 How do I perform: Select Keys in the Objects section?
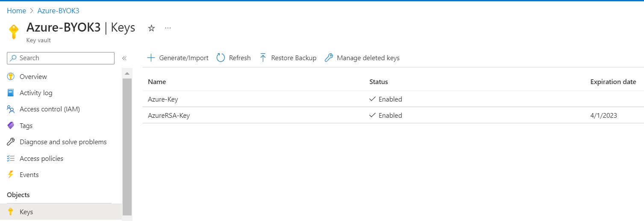tap(61, 212)
